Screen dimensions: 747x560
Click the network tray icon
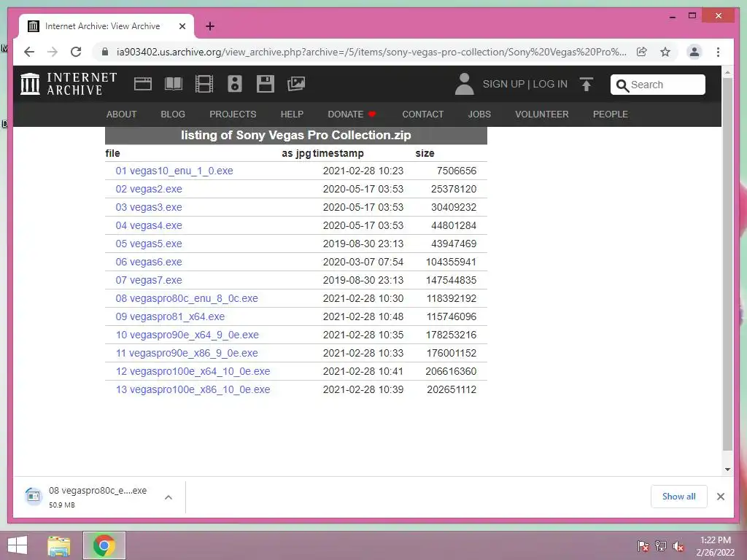point(661,545)
